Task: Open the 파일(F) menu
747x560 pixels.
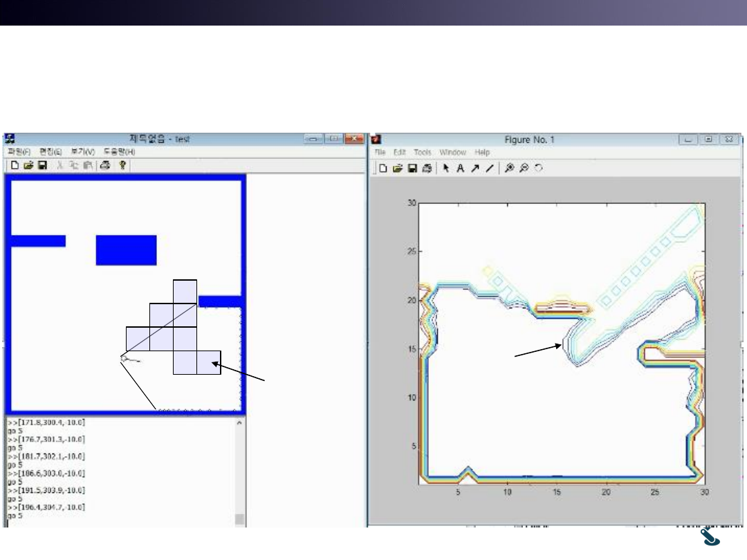Action: (x=19, y=151)
